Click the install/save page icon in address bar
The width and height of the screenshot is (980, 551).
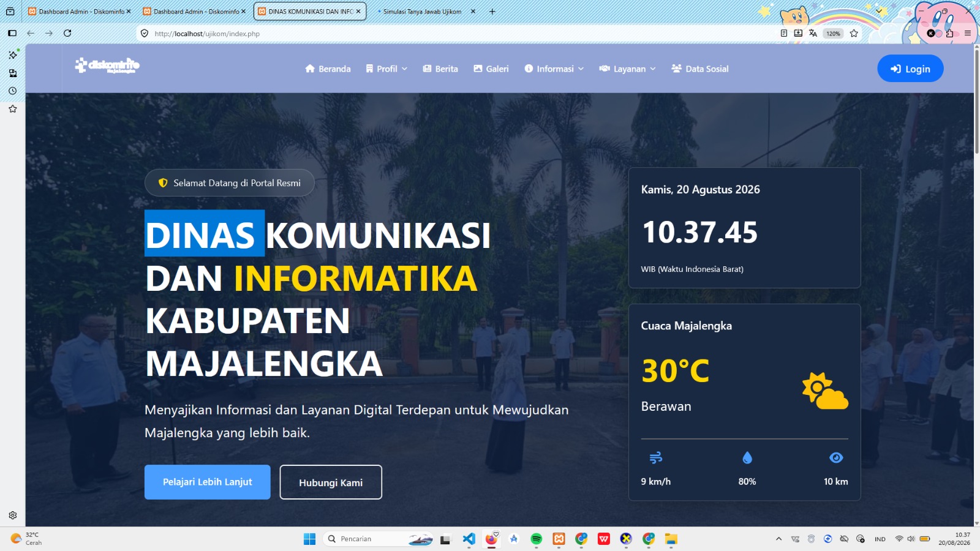798,34
